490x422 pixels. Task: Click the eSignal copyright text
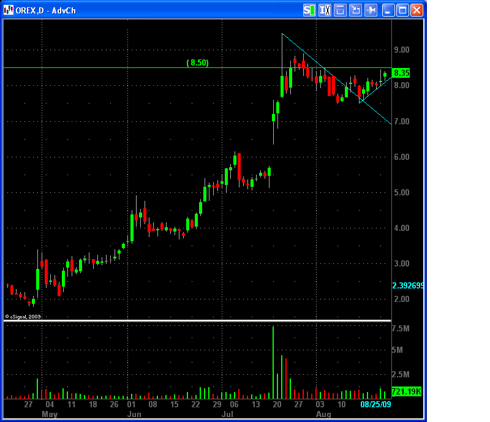point(23,316)
